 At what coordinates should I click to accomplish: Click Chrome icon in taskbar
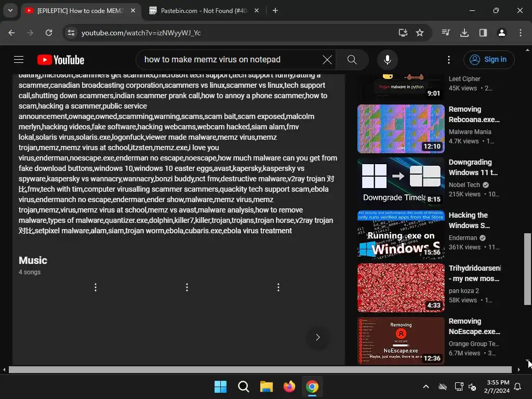pos(312,387)
